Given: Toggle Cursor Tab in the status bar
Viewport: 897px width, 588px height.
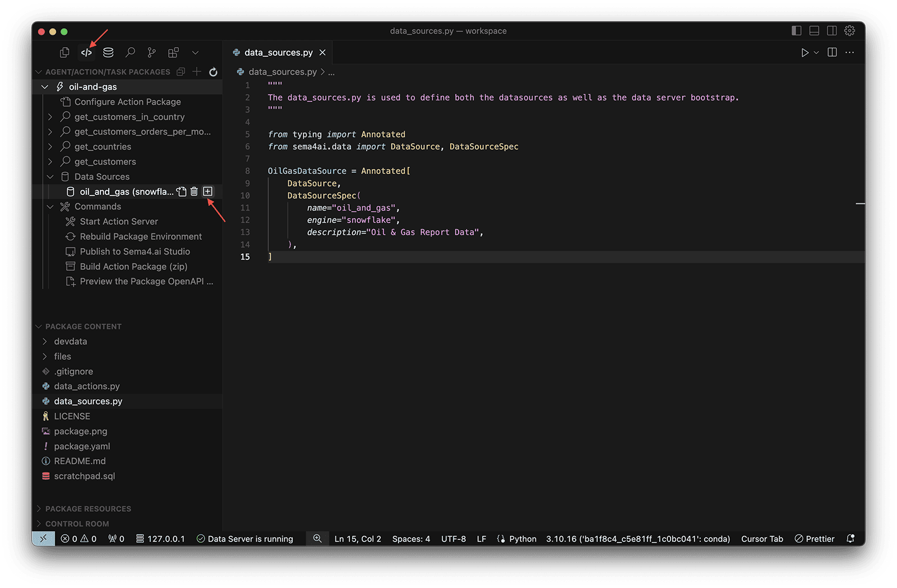Looking at the screenshot, I should pyautogui.click(x=762, y=539).
